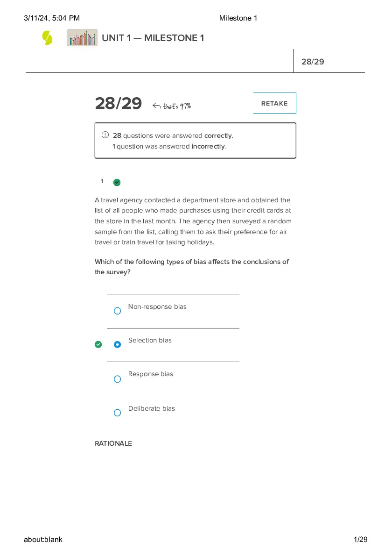This screenshot has width=392, height=556.
Task: Select the Non-response bias radio button
Action: pyautogui.click(x=117, y=311)
